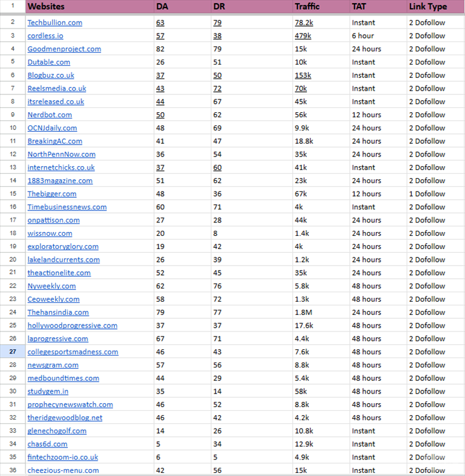Open chas6d.com link
The width and height of the screenshot is (465, 476).
pos(48,444)
